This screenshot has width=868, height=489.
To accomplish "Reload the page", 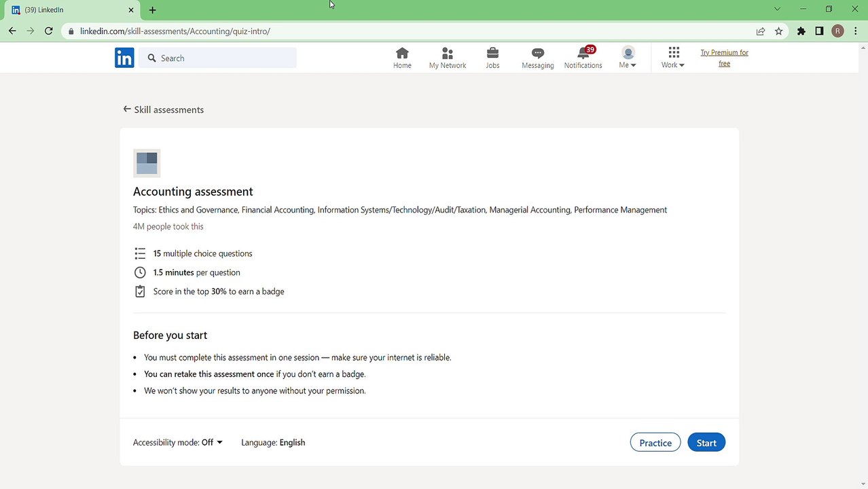I will pyautogui.click(x=49, y=31).
